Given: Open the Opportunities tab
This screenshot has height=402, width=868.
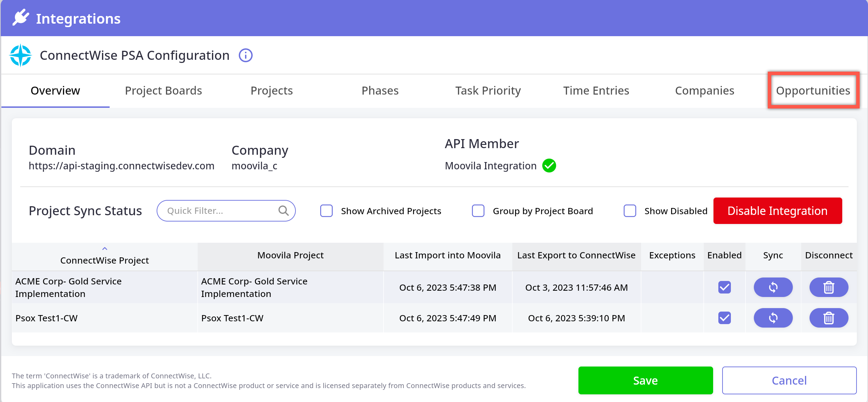Looking at the screenshot, I should [x=813, y=90].
